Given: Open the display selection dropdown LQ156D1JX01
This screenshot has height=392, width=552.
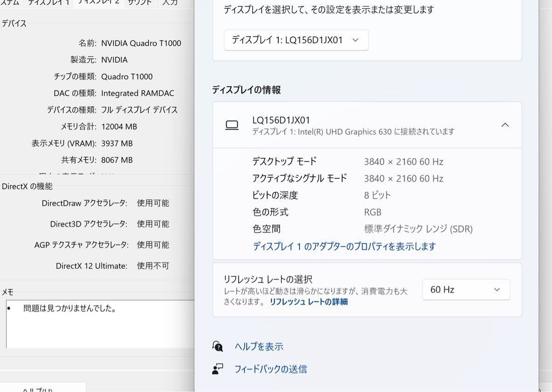Looking at the screenshot, I should pos(296,40).
